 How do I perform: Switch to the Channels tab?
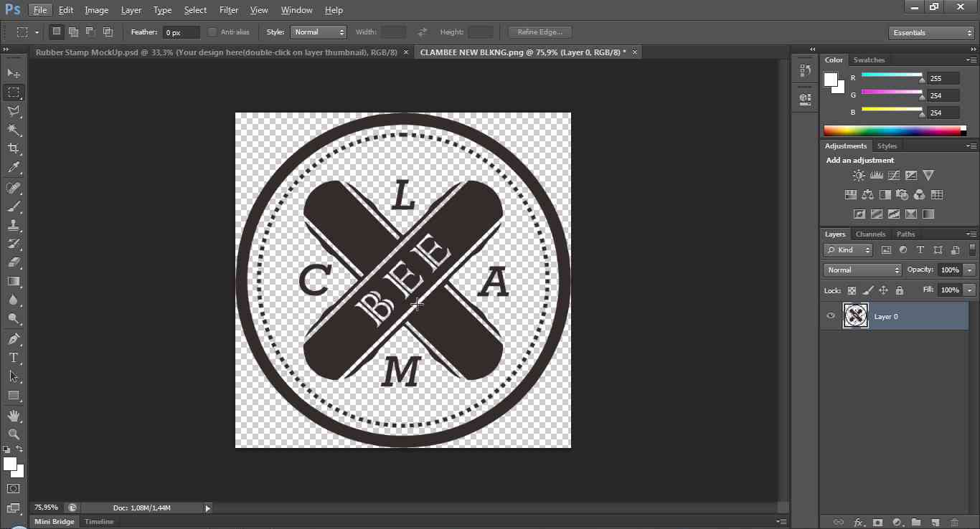(x=870, y=234)
